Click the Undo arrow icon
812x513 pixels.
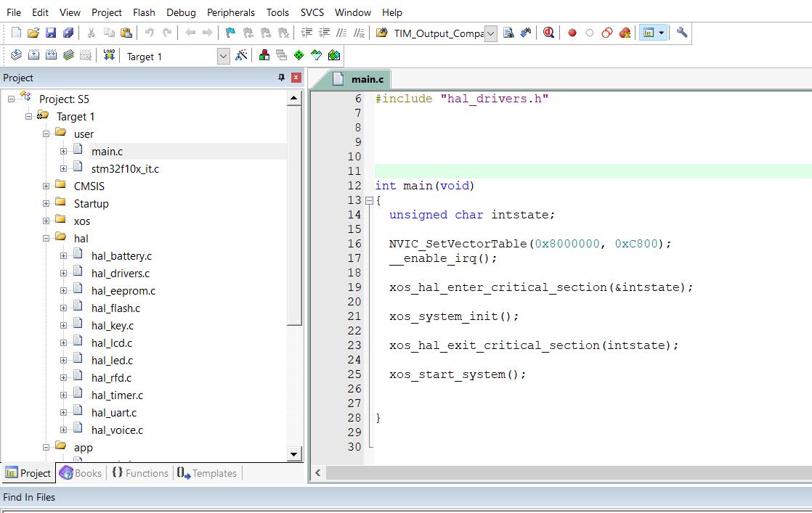point(149,33)
